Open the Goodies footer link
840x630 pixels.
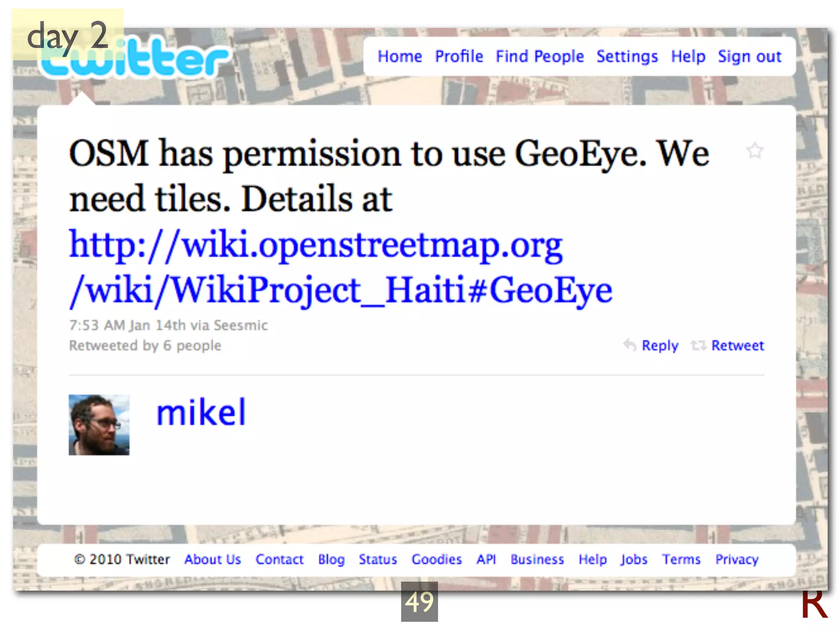(x=437, y=559)
